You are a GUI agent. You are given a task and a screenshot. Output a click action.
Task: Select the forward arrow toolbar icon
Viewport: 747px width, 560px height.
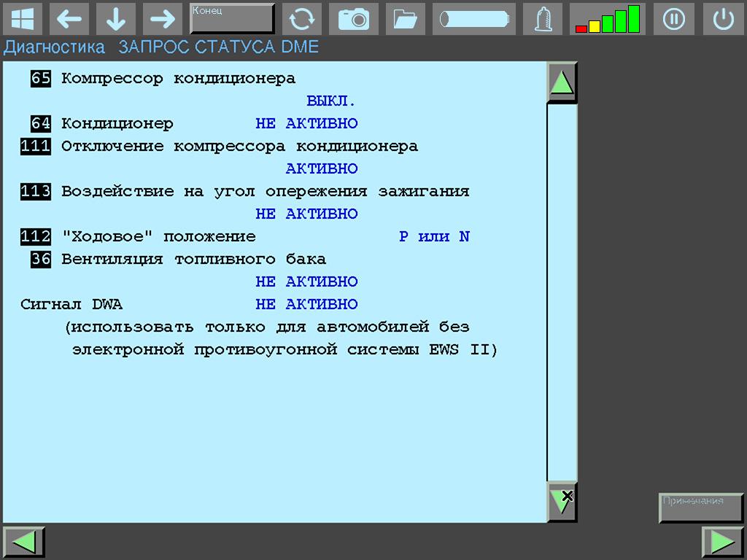[162, 19]
